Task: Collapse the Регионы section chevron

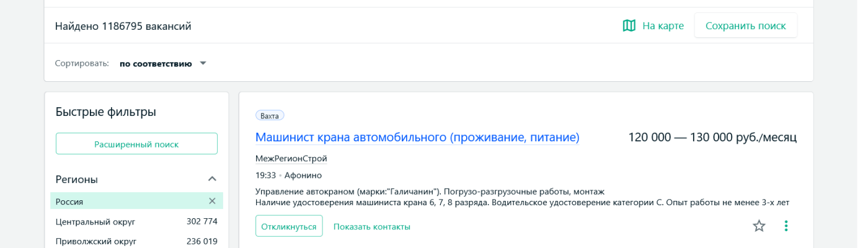Action: click(x=212, y=179)
